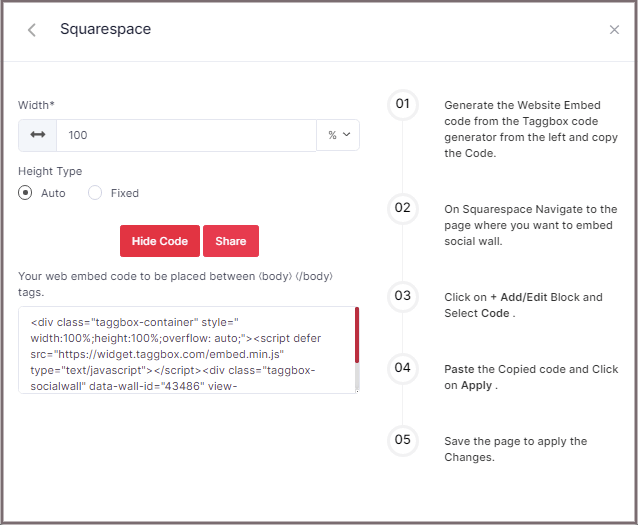Select the Auto height type

(26, 193)
